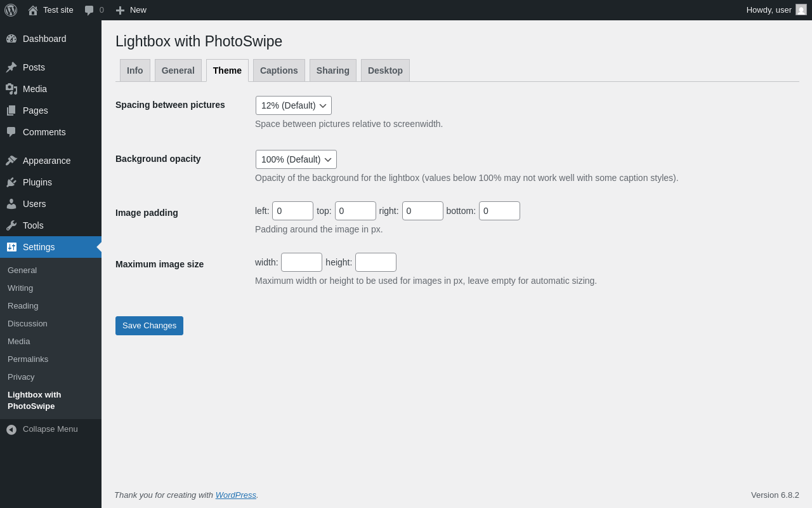
Task: Click the Pages icon in sidebar
Action: (x=11, y=110)
